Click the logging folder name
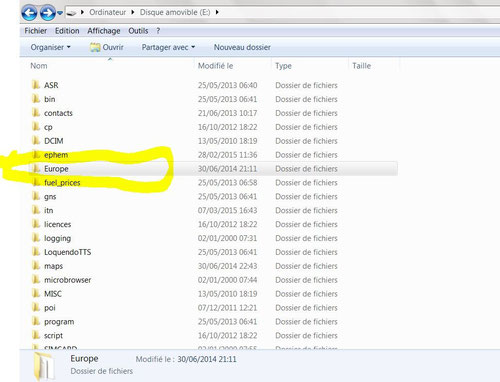This screenshot has height=382, width=500. coord(57,238)
